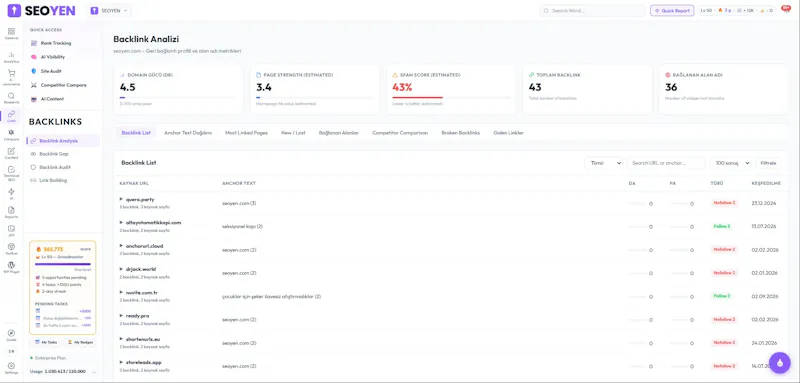800x383 pixels.
Task: Switch to Bağlanan Alanlar tab
Action: click(x=339, y=133)
